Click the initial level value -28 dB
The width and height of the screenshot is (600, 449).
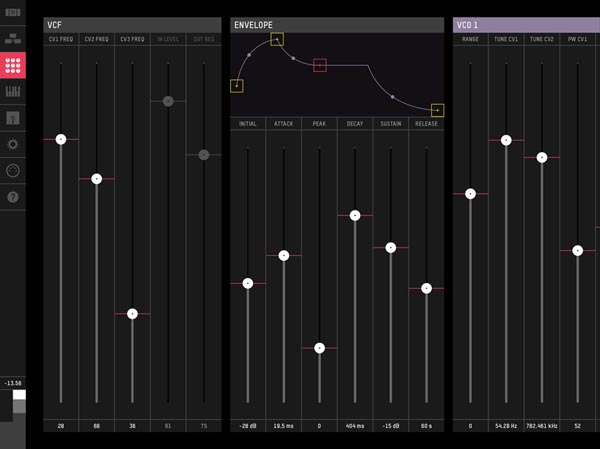coord(248,426)
